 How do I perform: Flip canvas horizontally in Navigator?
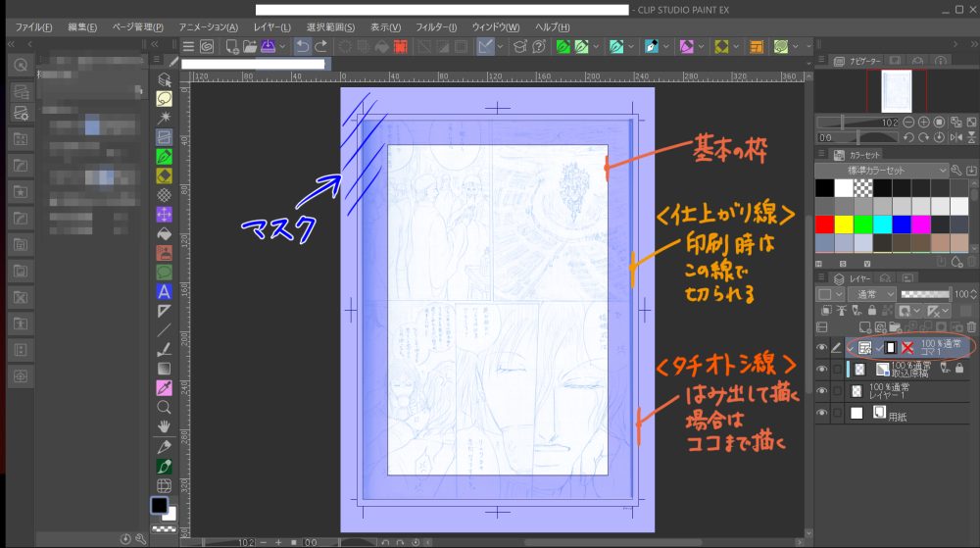click(956, 137)
